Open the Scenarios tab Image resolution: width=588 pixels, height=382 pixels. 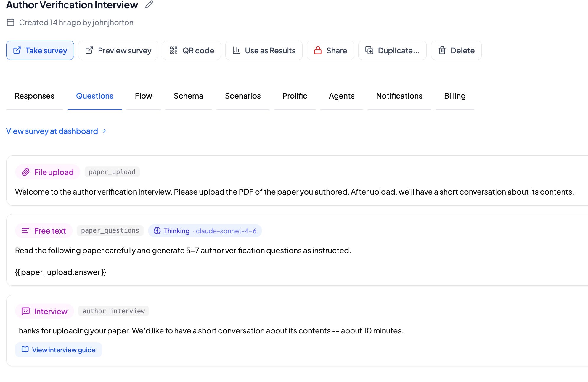tap(243, 96)
